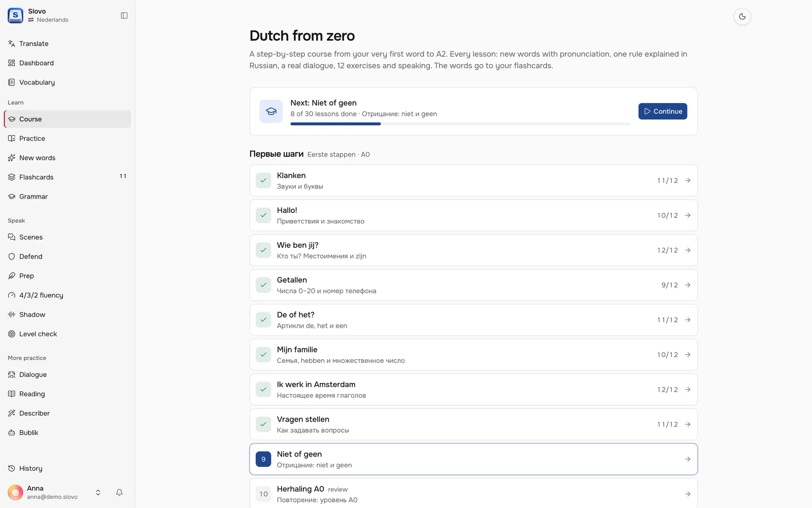The width and height of the screenshot is (812, 508).
Task: Click the Bublik robot icon
Action: [x=12, y=432]
